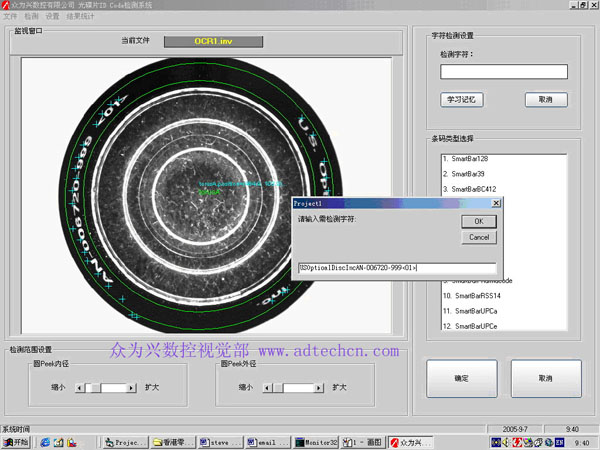Click the 学习记忆 button
This screenshot has height=450, width=600.
460,100
